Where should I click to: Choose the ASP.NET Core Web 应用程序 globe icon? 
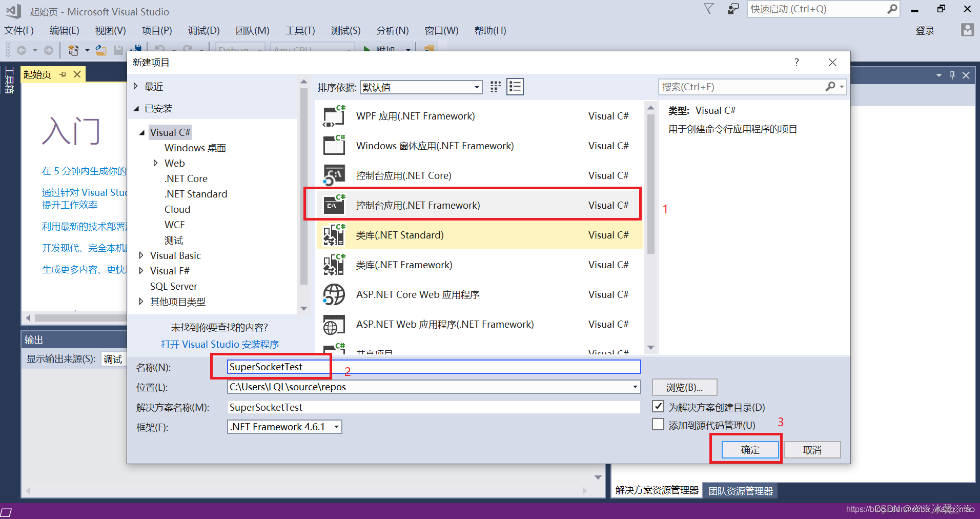[334, 294]
